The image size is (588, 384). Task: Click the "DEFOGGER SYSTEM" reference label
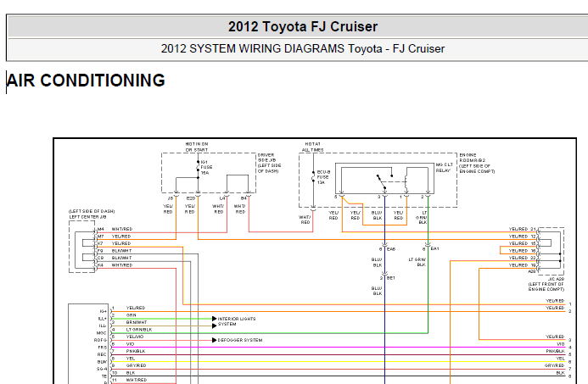click(x=239, y=340)
